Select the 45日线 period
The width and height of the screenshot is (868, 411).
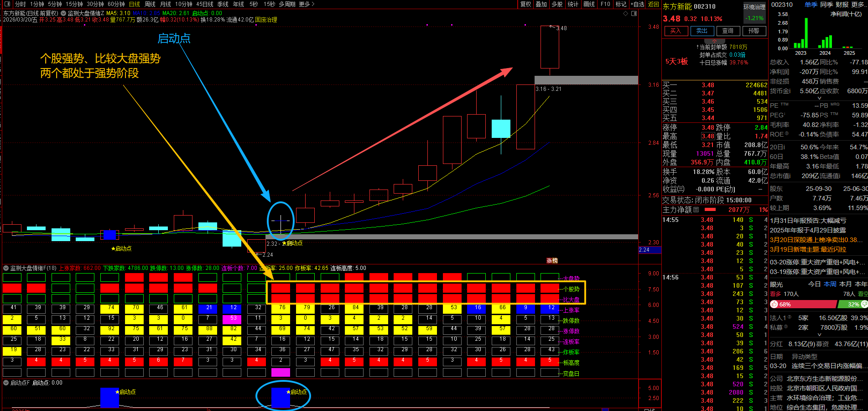tap(205, 4)
